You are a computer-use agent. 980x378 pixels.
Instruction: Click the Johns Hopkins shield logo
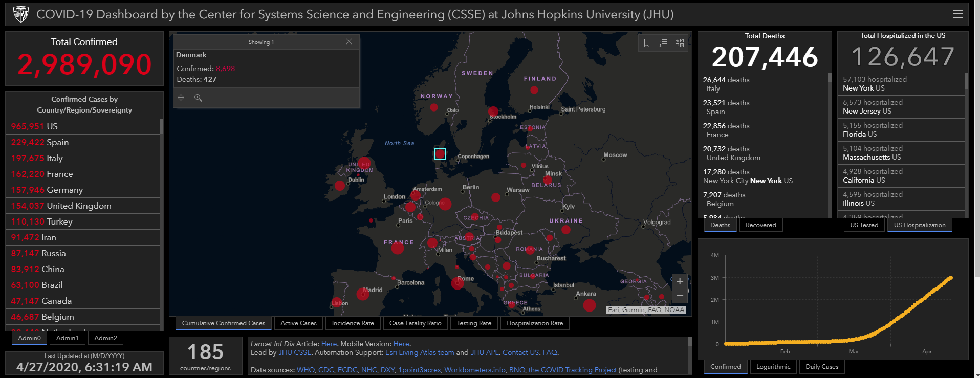point(20,14)
